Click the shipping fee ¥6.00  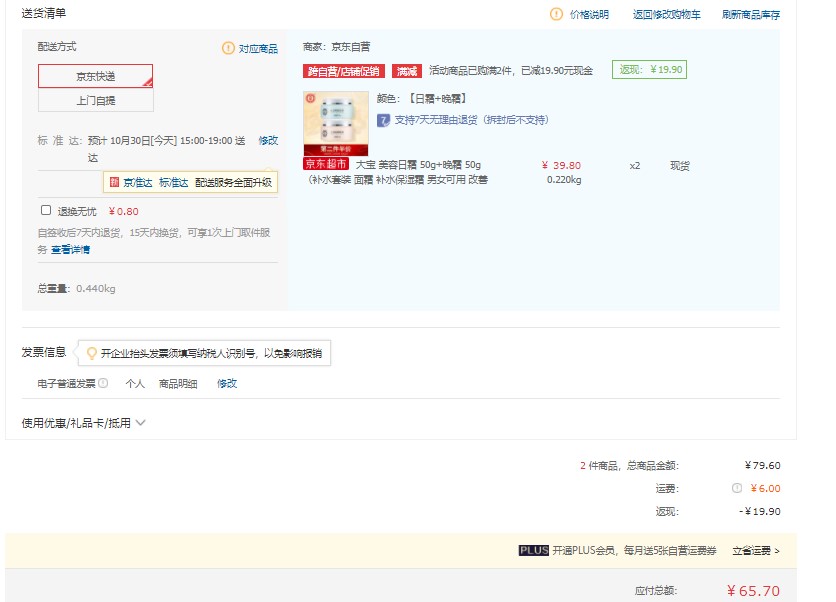[x=766, y=488]
